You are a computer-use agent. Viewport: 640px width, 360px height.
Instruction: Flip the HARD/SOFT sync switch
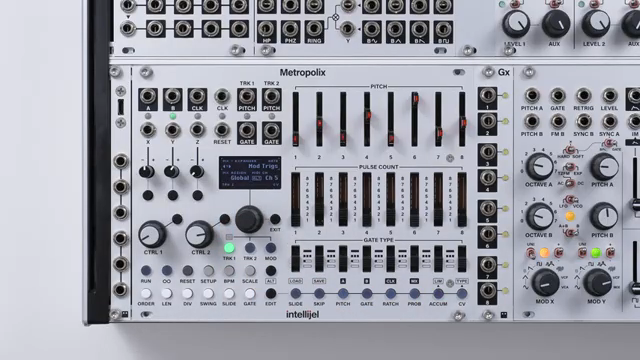coord(570,149)
